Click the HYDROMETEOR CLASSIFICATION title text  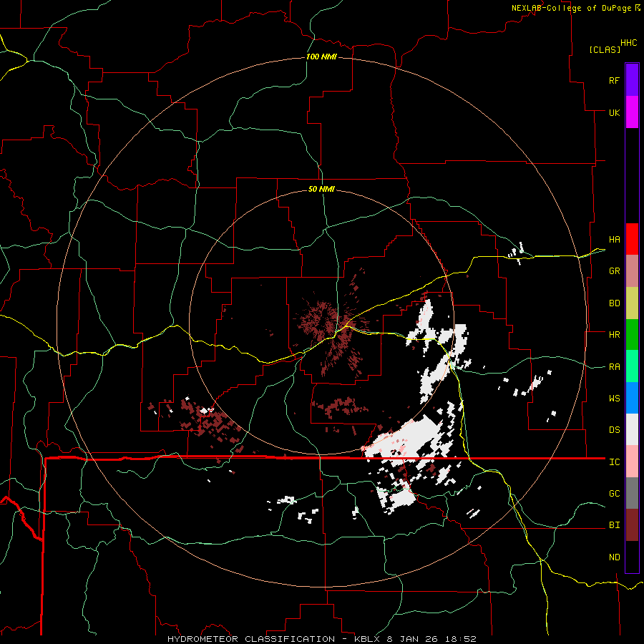coord(251,639)
